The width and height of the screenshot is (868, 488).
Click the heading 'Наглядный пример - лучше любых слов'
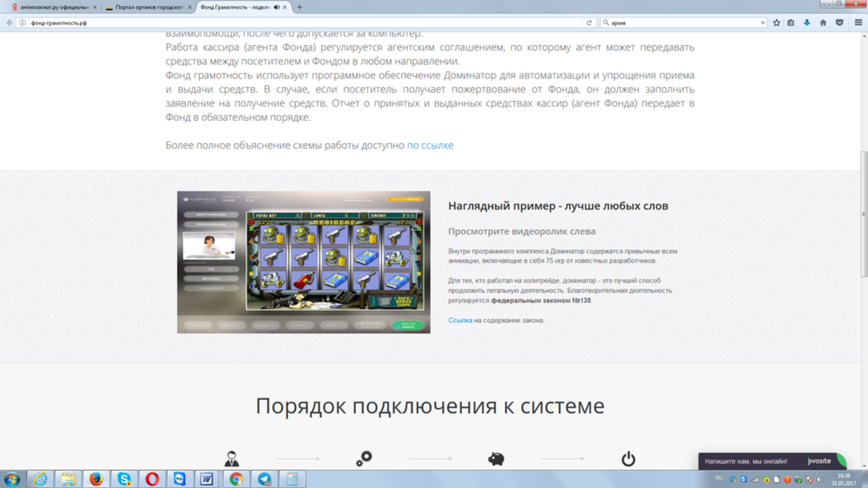coord(558,206)
